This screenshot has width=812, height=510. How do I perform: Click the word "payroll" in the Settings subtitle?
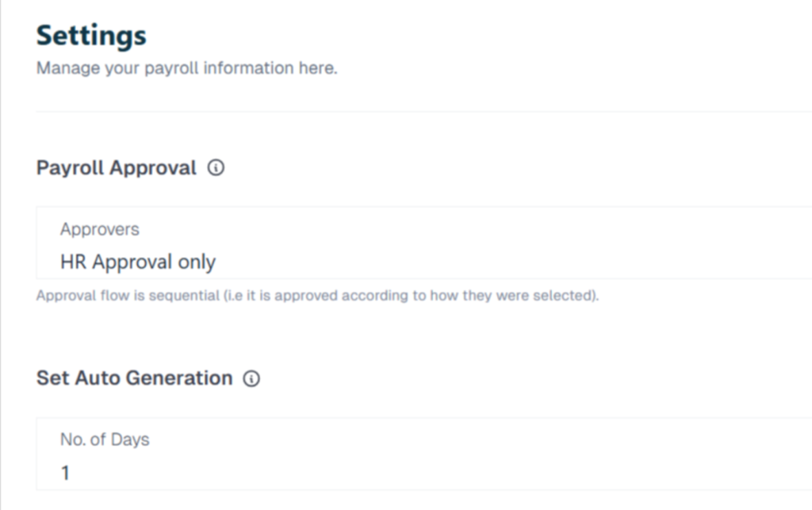point(171,68)
